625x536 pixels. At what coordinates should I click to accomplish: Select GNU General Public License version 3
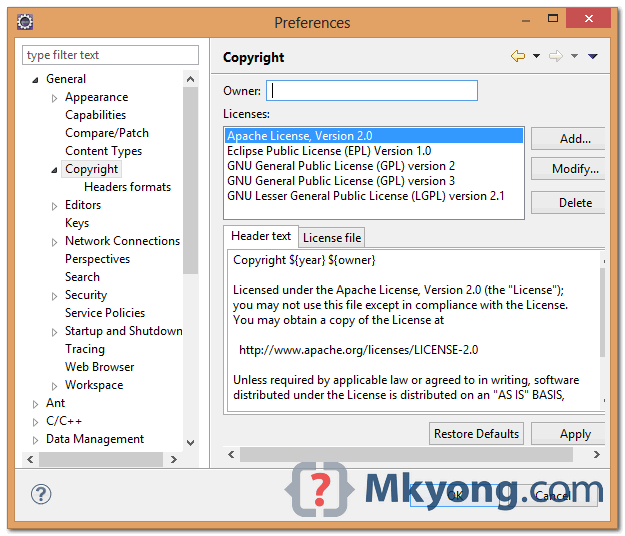(373, 181)
